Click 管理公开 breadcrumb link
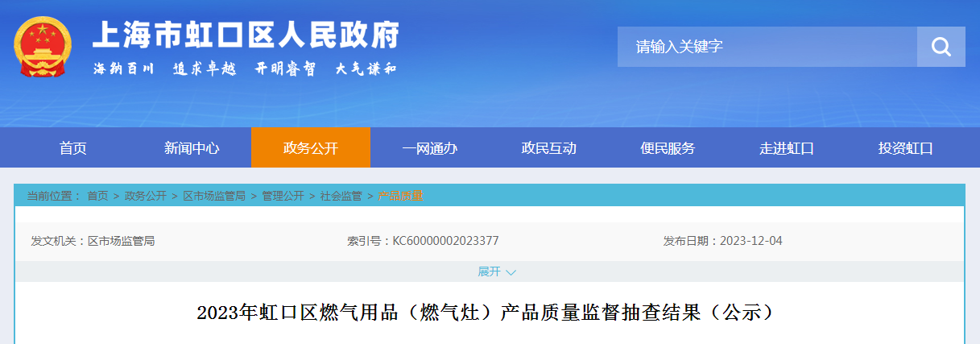Viewport: 980px width, 344px height. (283, 196)
